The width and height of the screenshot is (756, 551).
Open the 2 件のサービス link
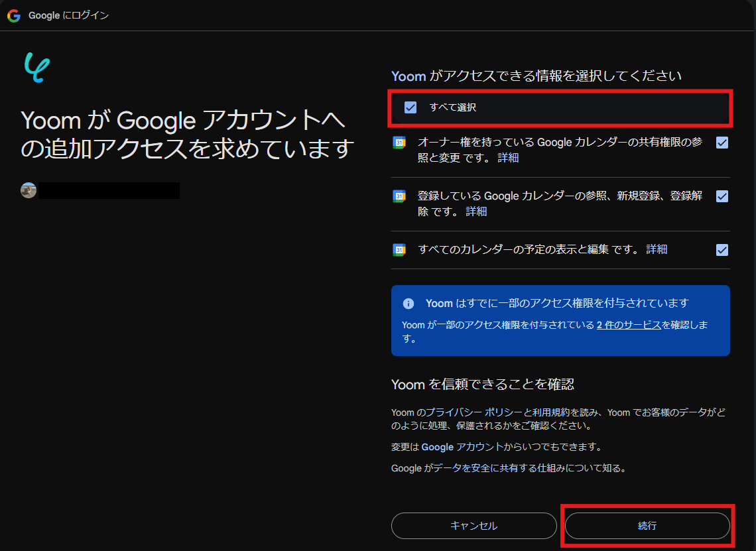(629, 325)
